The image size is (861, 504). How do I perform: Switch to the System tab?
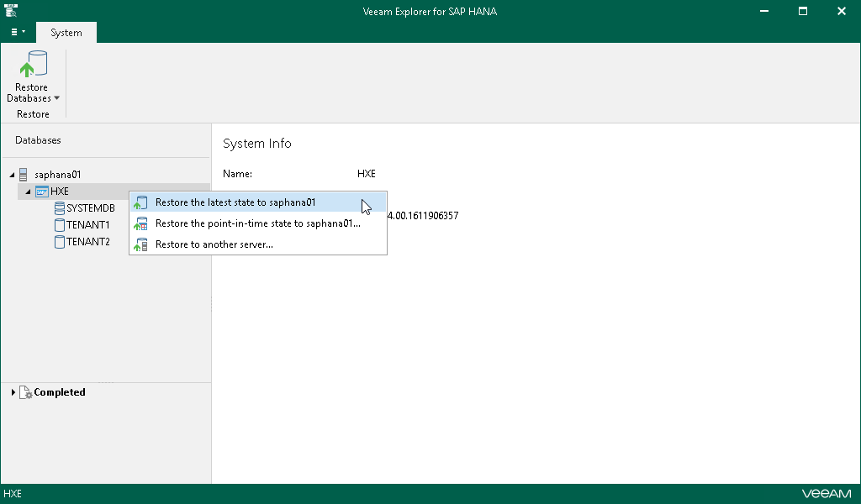point(66,33)
